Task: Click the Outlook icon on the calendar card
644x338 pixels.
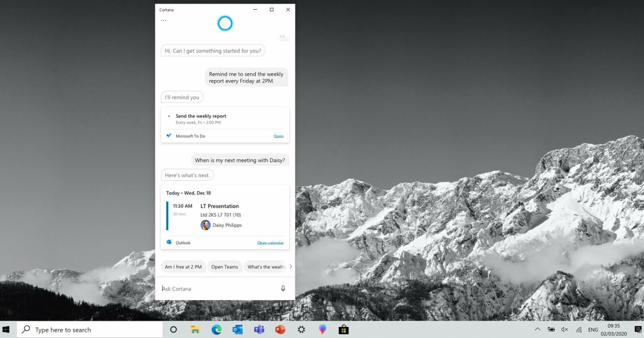Action: pos(169,242)
